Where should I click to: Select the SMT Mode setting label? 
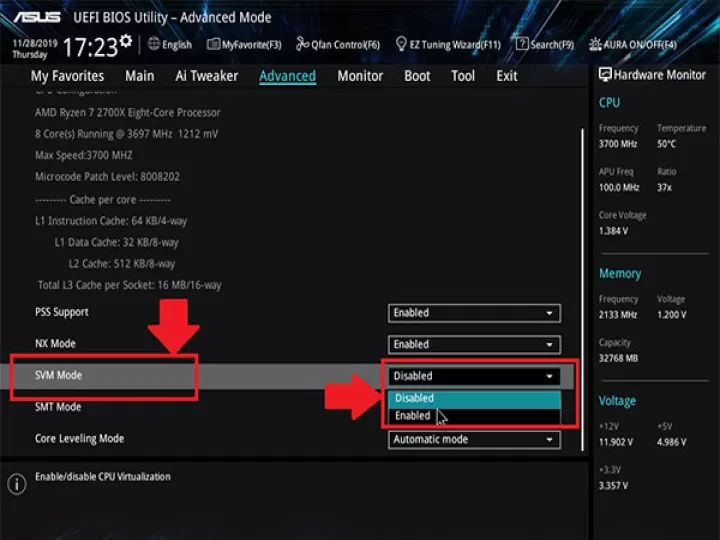point(58,407)
